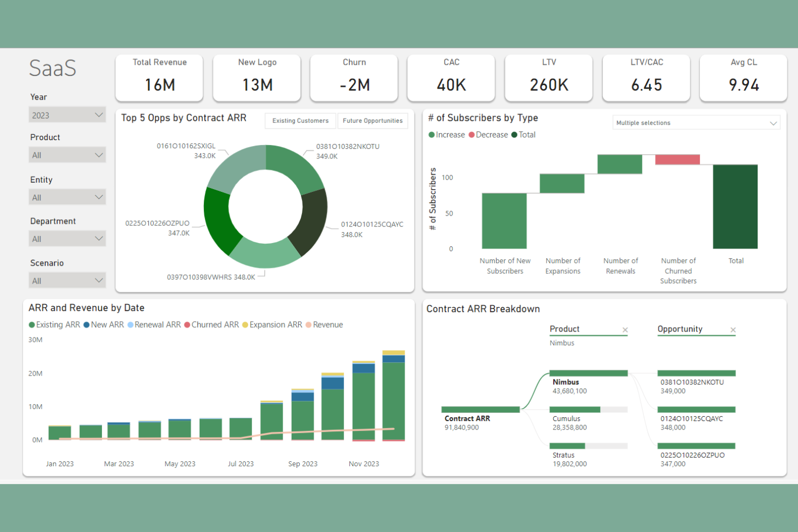Screen dimensions: 798x532
Task: Select the LTV/CAC KPI card
Action: (x=646, y=78)
